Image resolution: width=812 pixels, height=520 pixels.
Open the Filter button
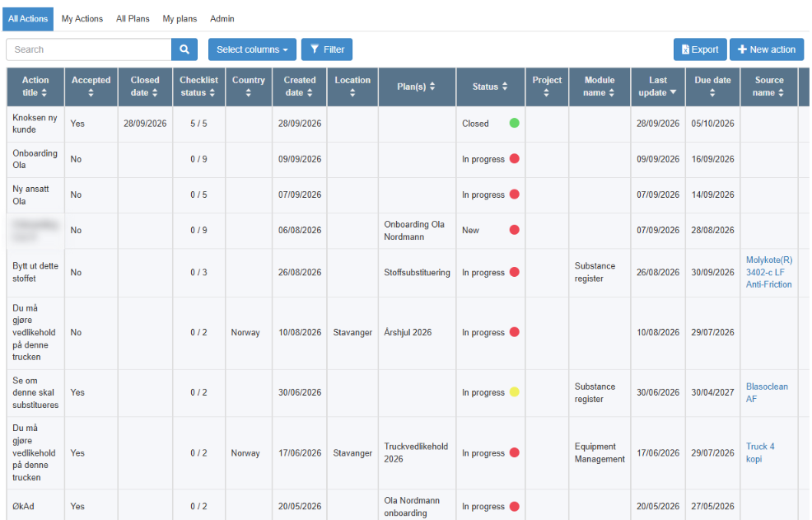click(x=327, y=49)
